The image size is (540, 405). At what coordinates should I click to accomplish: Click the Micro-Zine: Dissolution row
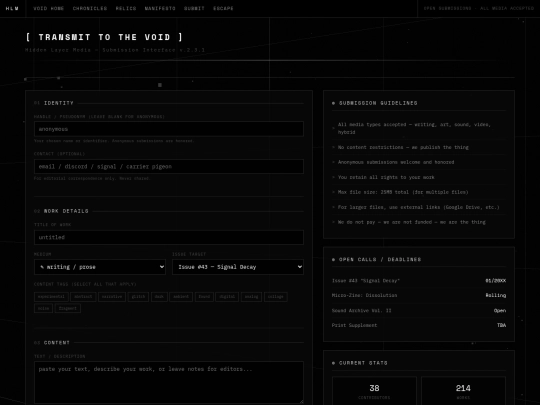coord(419,295)
